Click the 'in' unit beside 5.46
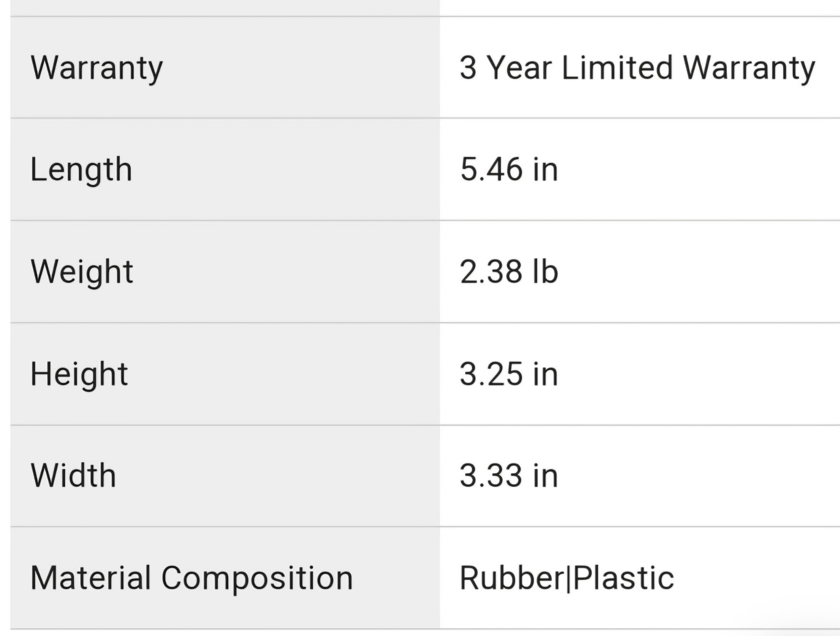This screenshot has width=840, height=636. 545,170
